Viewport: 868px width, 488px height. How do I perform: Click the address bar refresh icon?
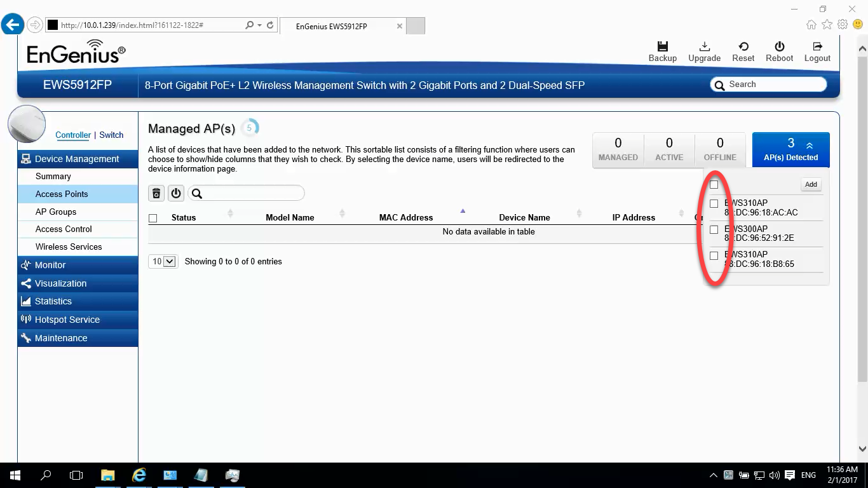pyautogui.click(x=270, y=25)
